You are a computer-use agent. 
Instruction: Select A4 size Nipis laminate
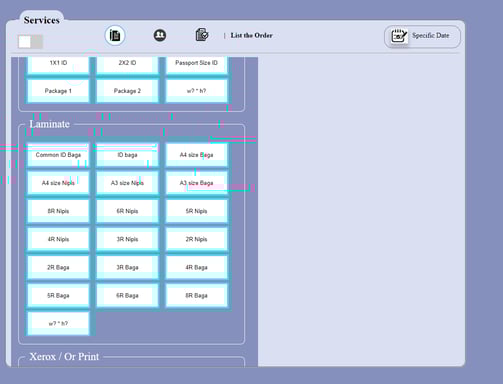pyautogui.click(x=58, y=183)
